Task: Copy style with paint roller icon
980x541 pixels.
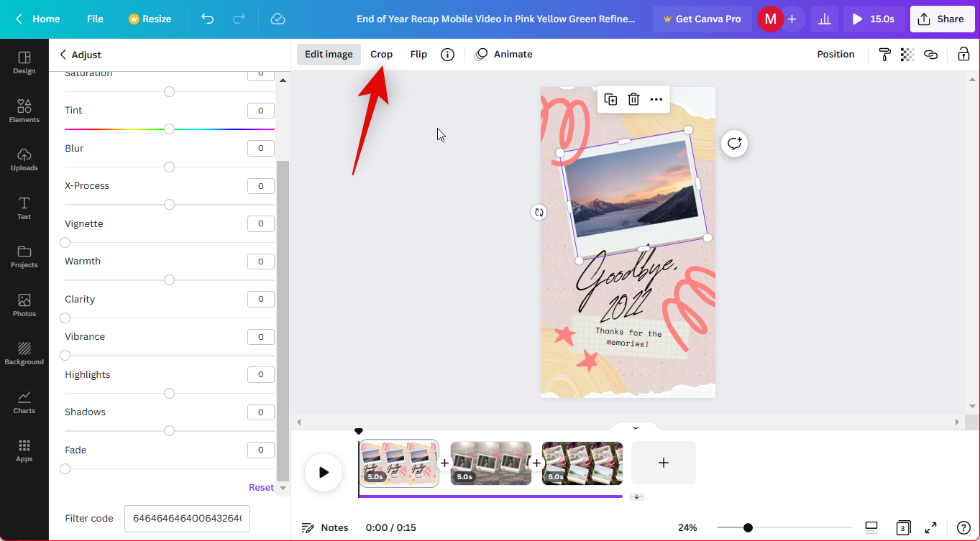Action: (884, 55)
